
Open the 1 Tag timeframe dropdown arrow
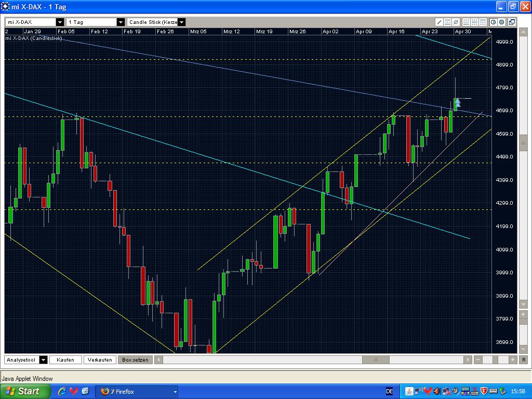point(121,22)
